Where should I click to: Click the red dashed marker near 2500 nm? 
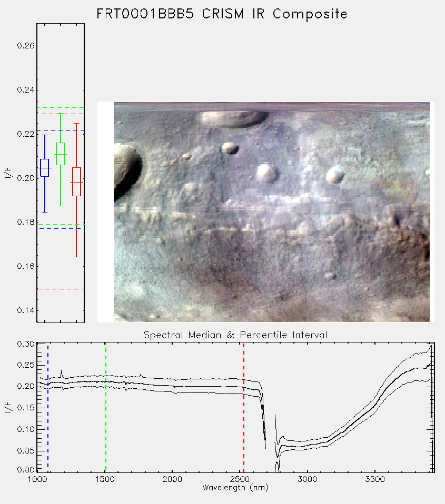[244, 407]
